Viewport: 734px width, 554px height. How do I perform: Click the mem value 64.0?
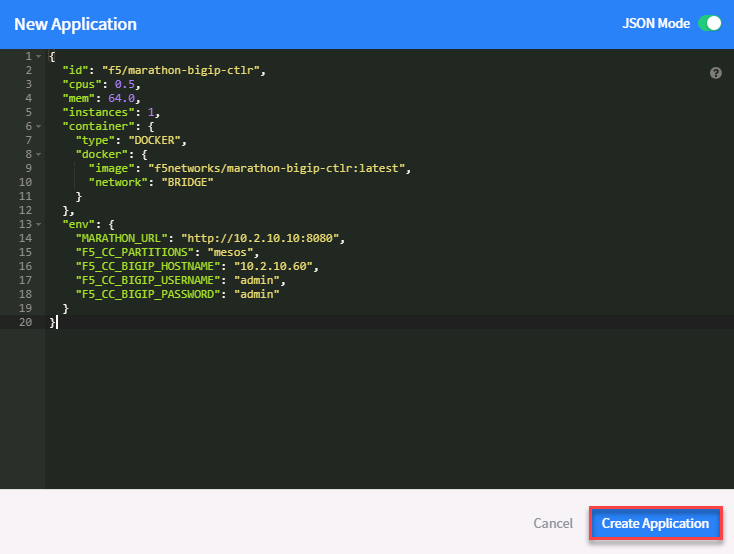coord(121,98)
